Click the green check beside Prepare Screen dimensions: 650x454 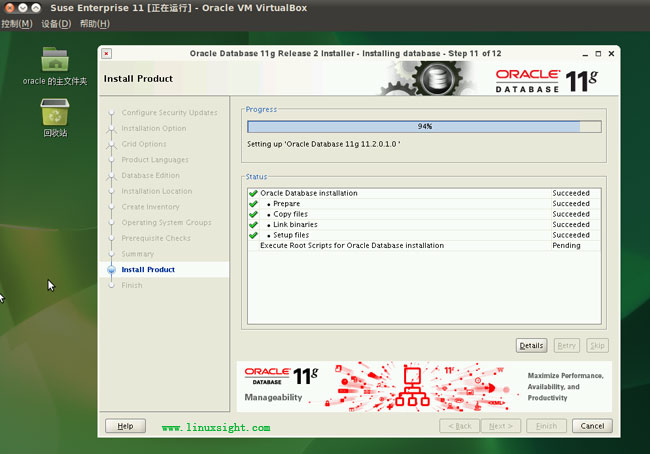pyautogui.click(x=253, y=204)
